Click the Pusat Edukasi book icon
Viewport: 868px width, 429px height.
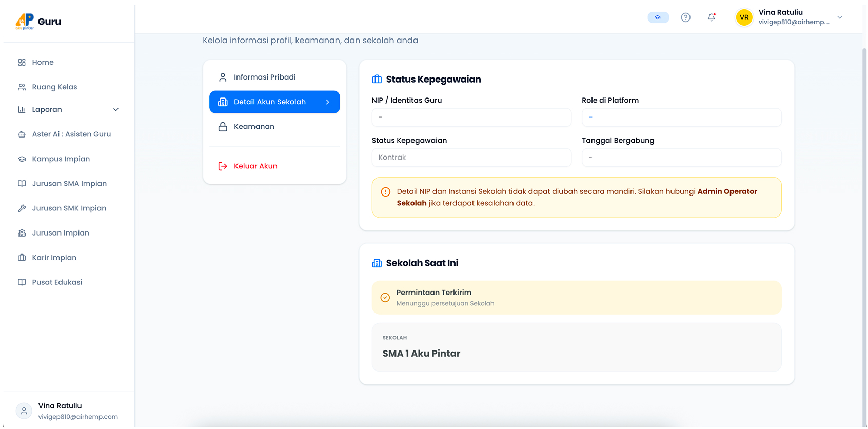(22, 282)
